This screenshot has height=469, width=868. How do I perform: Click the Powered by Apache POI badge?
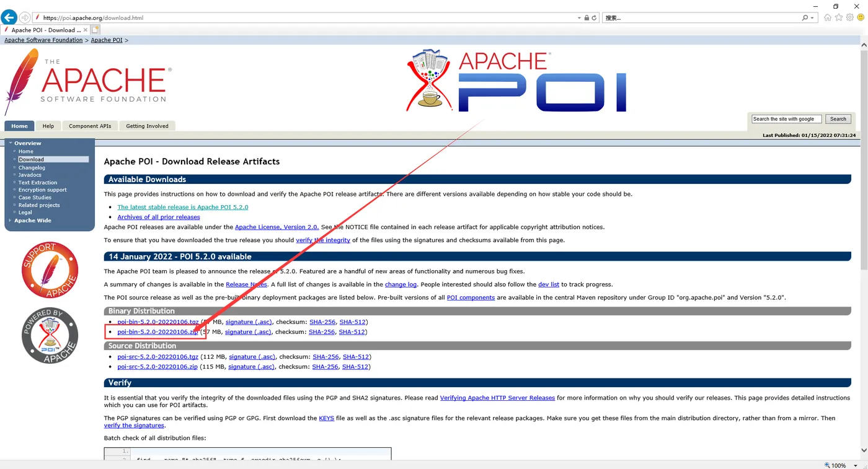(50, 335)
